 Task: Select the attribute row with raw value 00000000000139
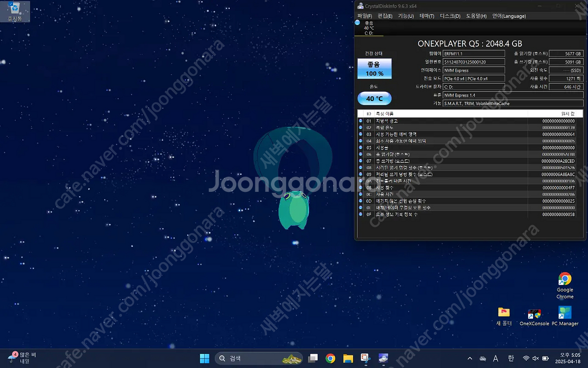467,128
